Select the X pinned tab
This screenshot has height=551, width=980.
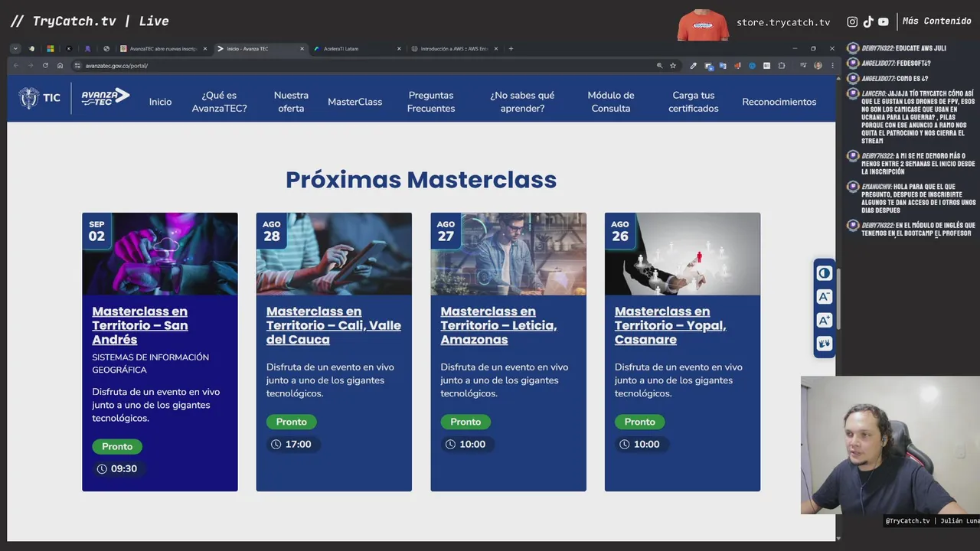(69, 49)
